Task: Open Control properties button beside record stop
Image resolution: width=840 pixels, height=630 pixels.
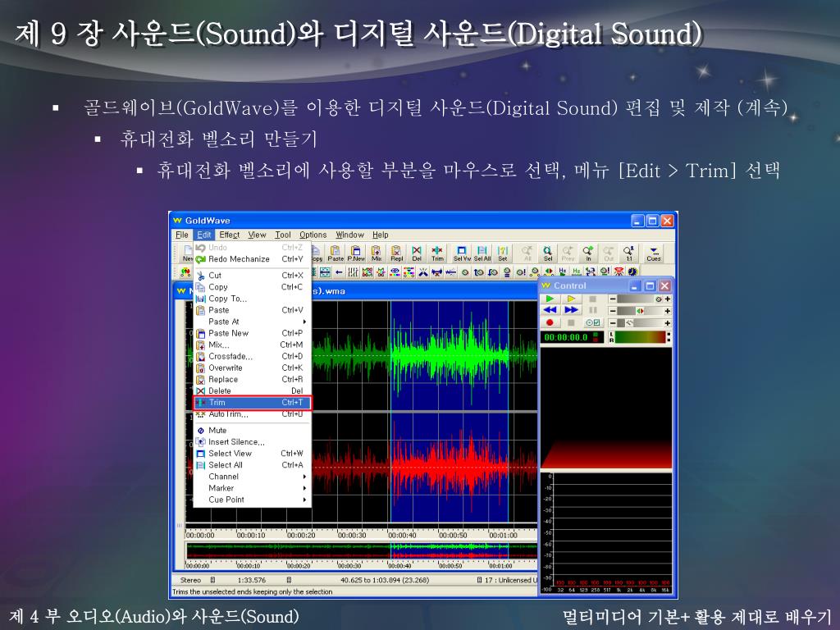Action: (593, 322)
